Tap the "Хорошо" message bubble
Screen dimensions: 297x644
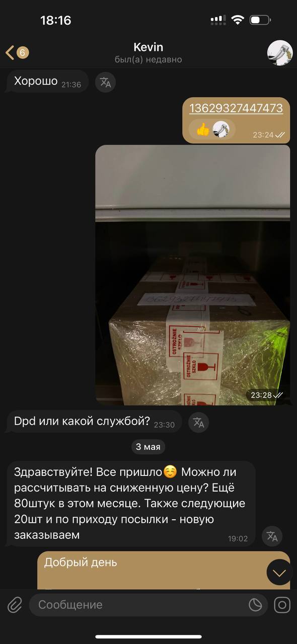coord(47,82)
